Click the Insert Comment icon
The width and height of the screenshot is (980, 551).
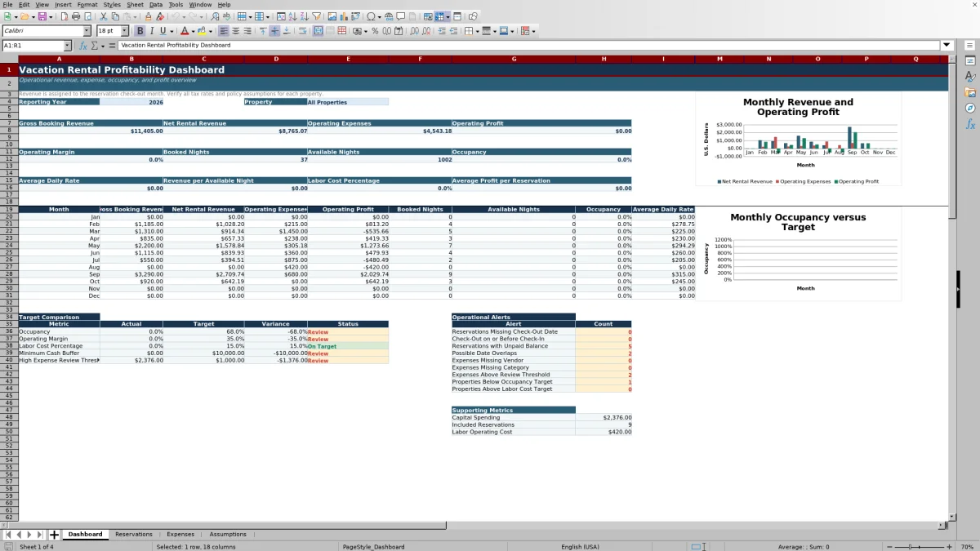[x=401, y=16]
